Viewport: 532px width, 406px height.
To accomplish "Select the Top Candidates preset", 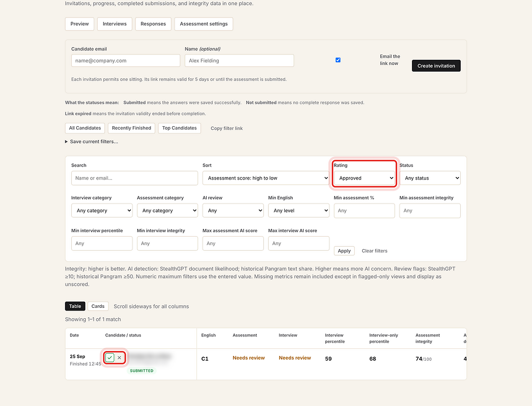I will click(x=179, y=128).
